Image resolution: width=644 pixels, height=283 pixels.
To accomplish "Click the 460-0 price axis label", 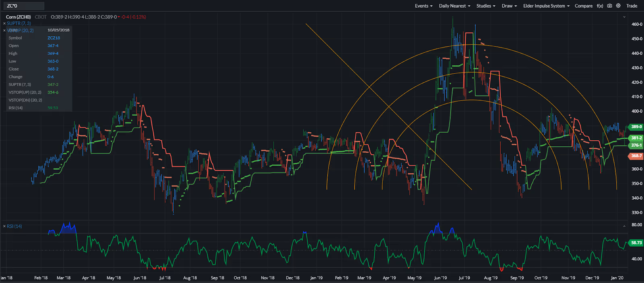I will point(637,24).
